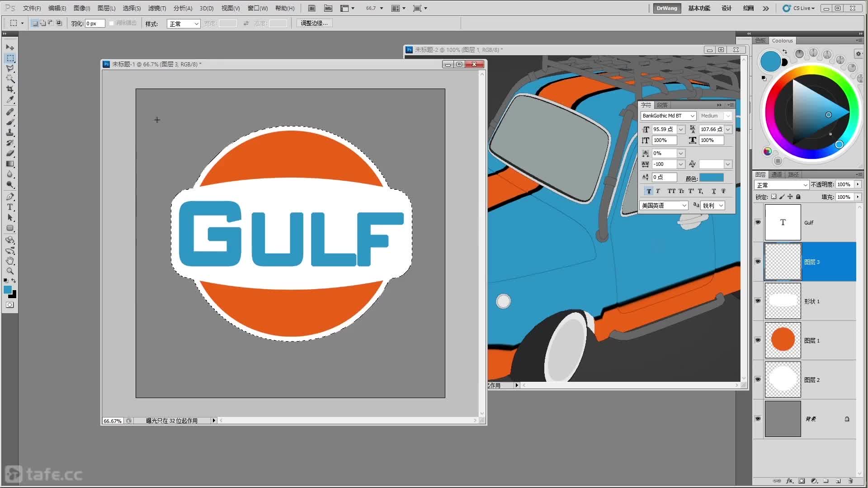868x488 pixels.
Task: Select the Magic Wand tool
Action: pyautogui.click(x=10, y=79)
